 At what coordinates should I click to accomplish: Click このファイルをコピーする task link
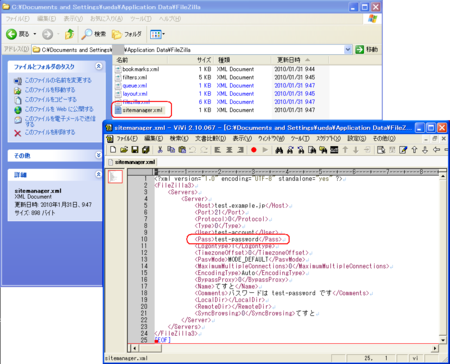click(x=51, y=100)
